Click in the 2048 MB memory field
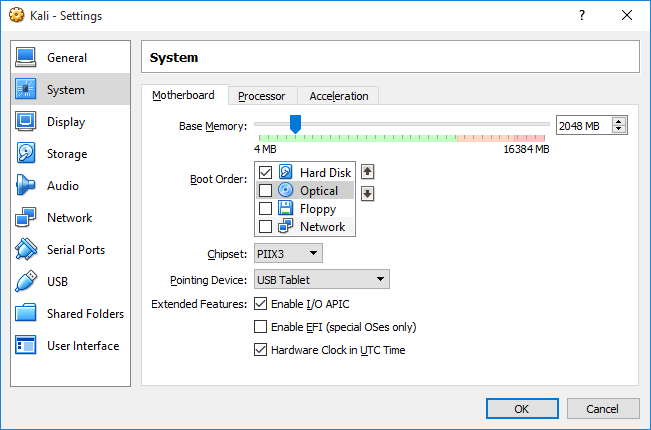The width and height of the screenshot is (651, 430). (583, 126)
